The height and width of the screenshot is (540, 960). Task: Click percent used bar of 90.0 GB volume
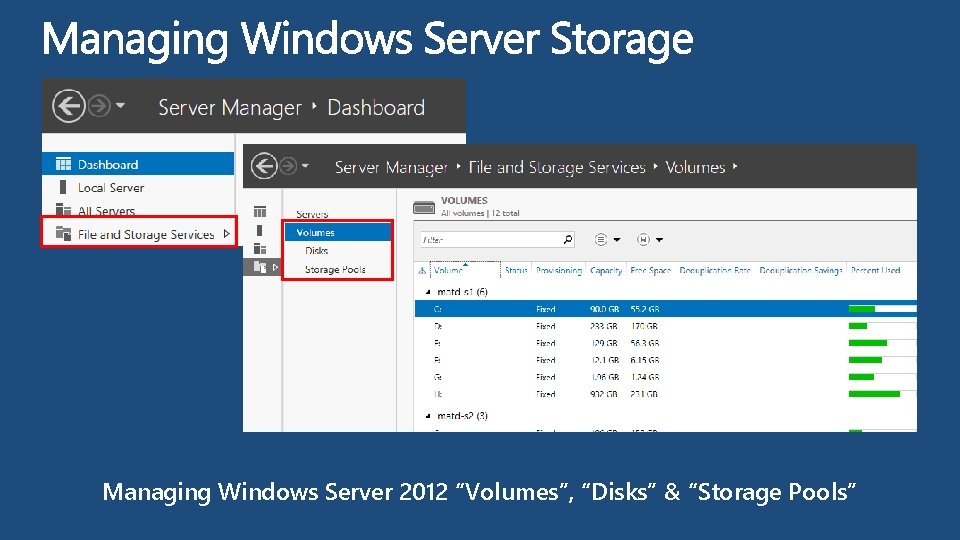[882, 309]
